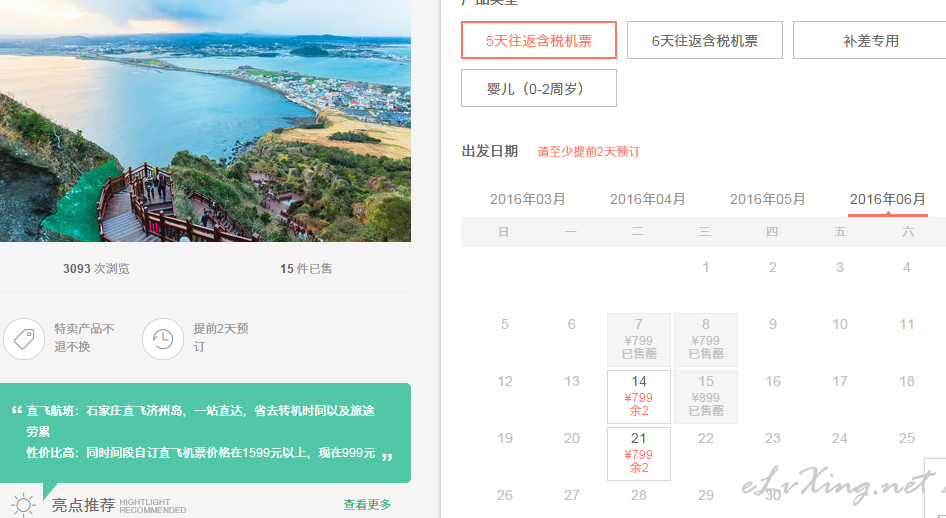Screen dimensions: 946x518
Task: Choose the 补差专用 product option
Action: [870, 40]
